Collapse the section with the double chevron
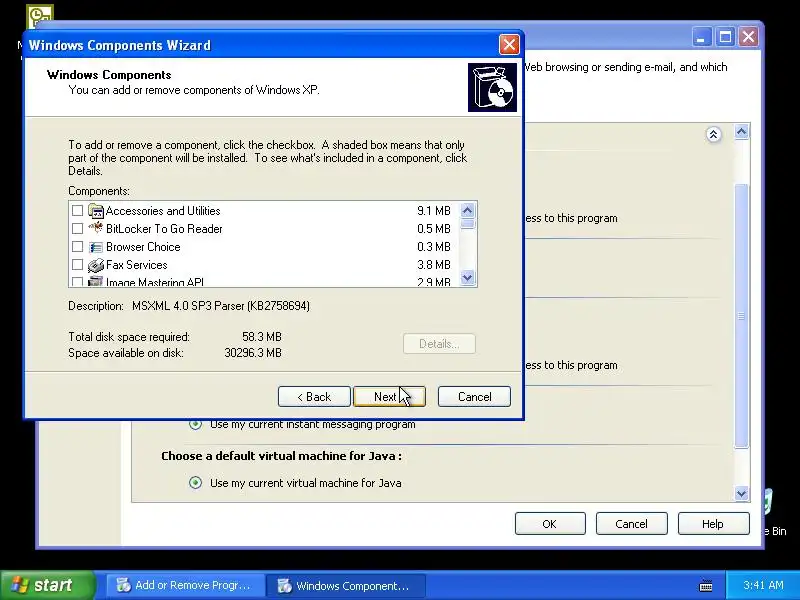 tap(713, 134)
